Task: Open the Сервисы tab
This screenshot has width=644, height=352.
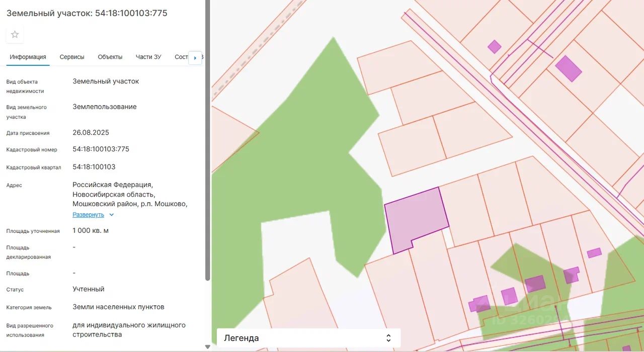Action: pyautogui.click(x=72, y=57)
